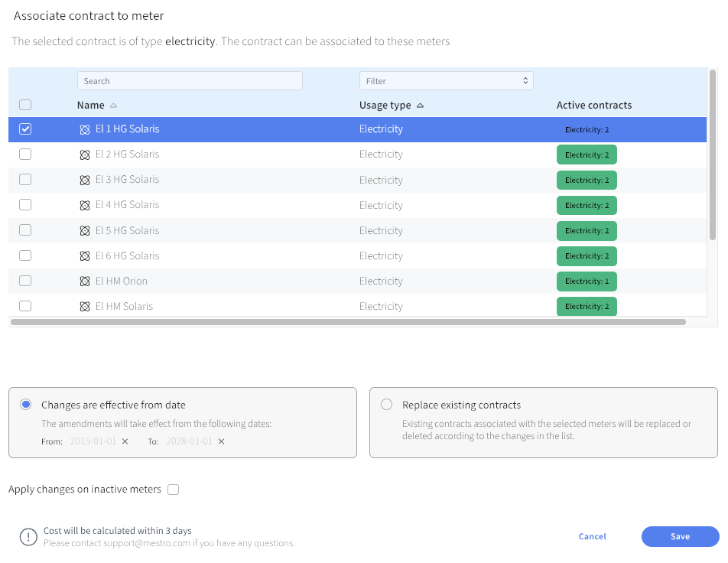
Task: Click the vertical scrollbar of the meter table
Action: pyautogui.click(x=713, y=155)
